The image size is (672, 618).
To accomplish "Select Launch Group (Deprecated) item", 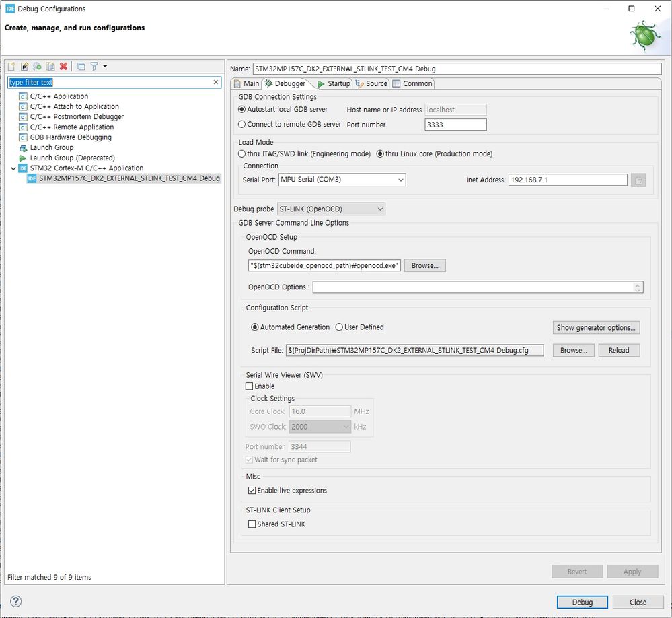I will (72, 158).
